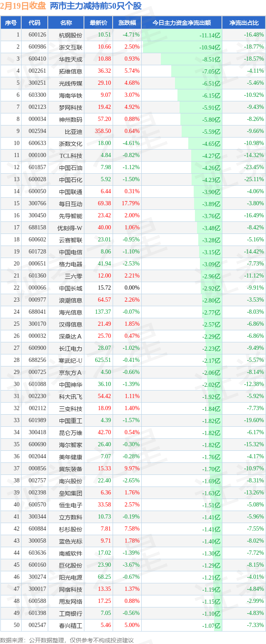Screen dimensions: 266x644
Task: Click the 17.79% change for 每日互动
Action: click(131, 204)
